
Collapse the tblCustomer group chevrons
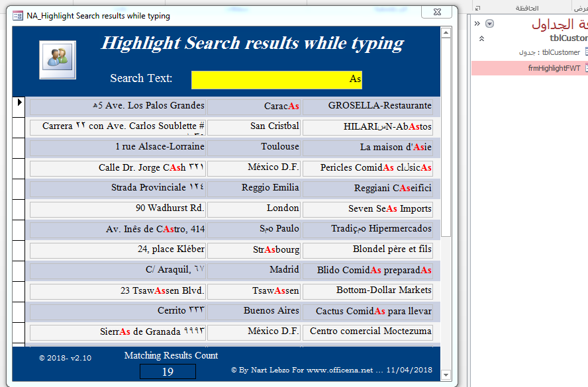[x=481, y=38]
